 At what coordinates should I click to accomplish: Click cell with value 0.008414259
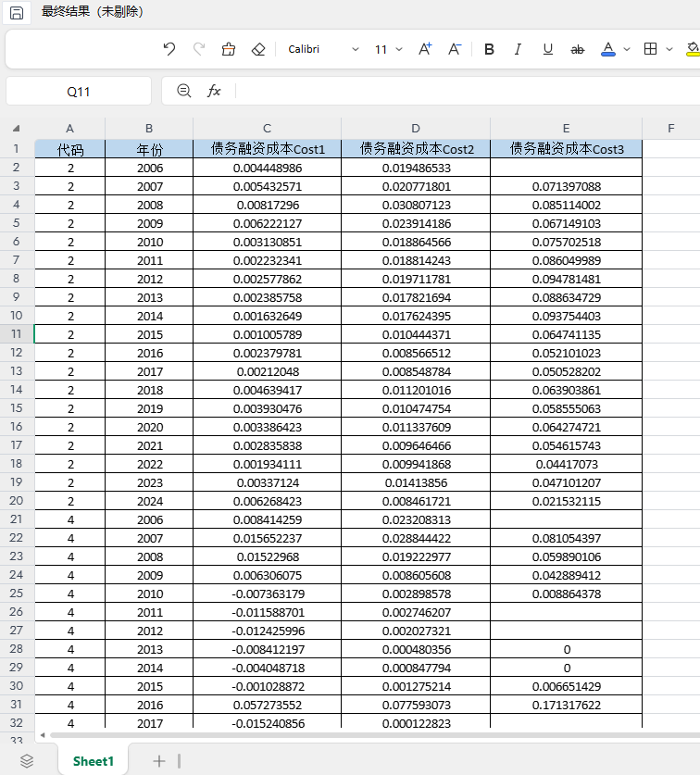(x=268, y=519)
